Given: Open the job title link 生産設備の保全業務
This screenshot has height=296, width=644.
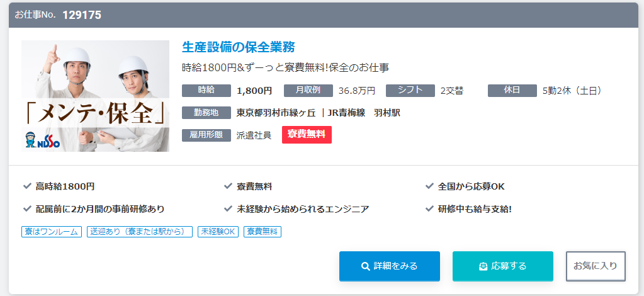Looking at the screenshot, I should 238,47.
